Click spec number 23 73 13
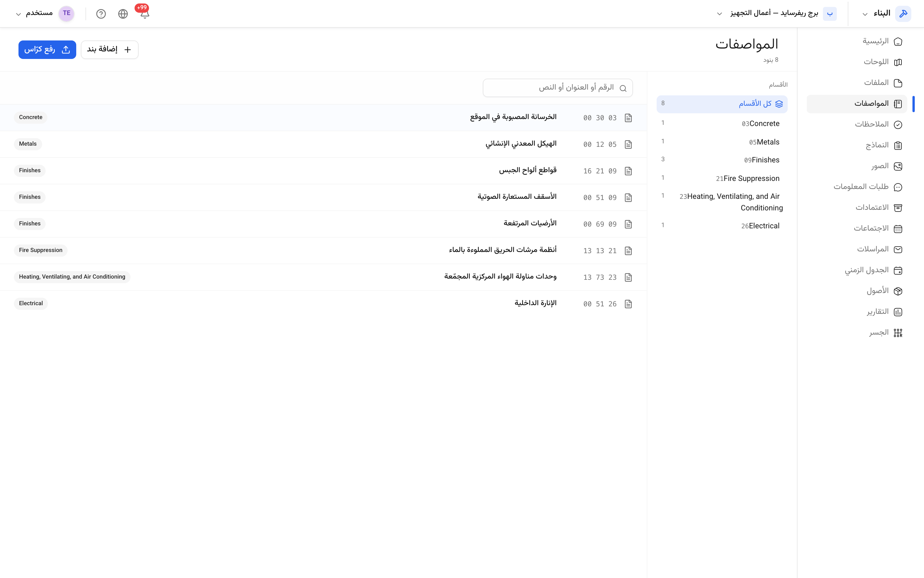 click(x=599, y=277)
